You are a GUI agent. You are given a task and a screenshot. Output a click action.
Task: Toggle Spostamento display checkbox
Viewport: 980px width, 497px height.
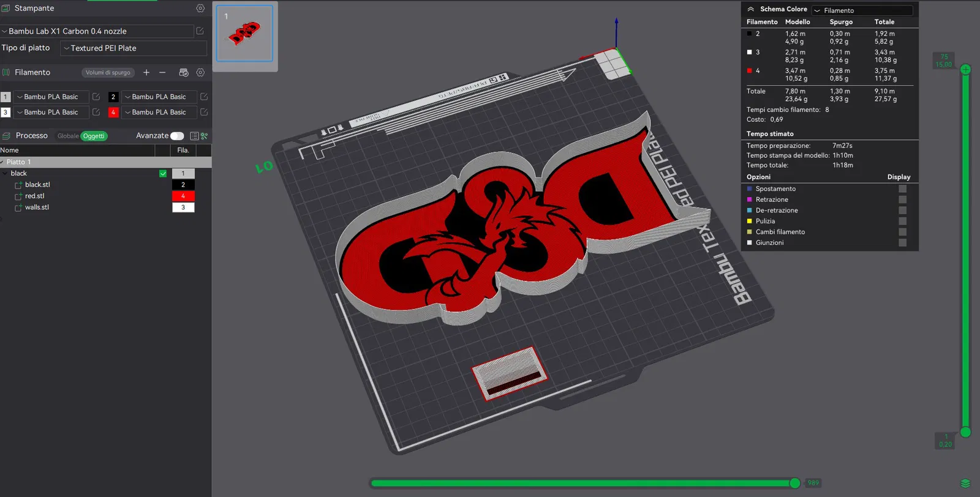902,189
